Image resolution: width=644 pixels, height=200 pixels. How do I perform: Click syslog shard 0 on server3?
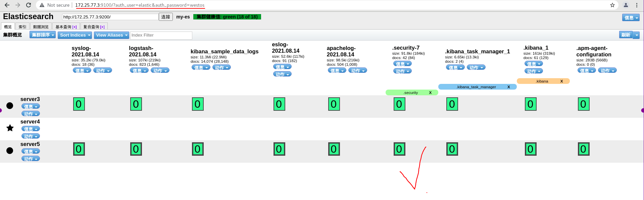coord(79,104)
